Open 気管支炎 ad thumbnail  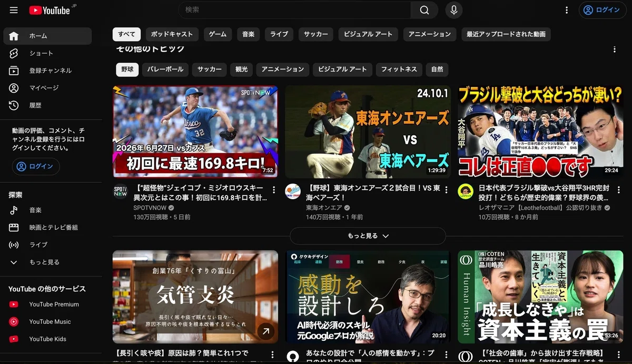(x=195, y=297)
